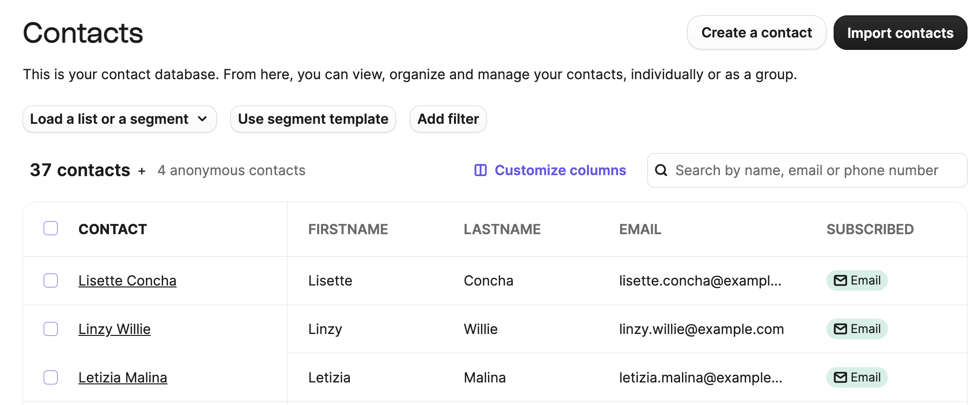This screenshot has width=980, height=405.
Task: Click the Malina lastname cell
Action: click(x=485, y=378)
